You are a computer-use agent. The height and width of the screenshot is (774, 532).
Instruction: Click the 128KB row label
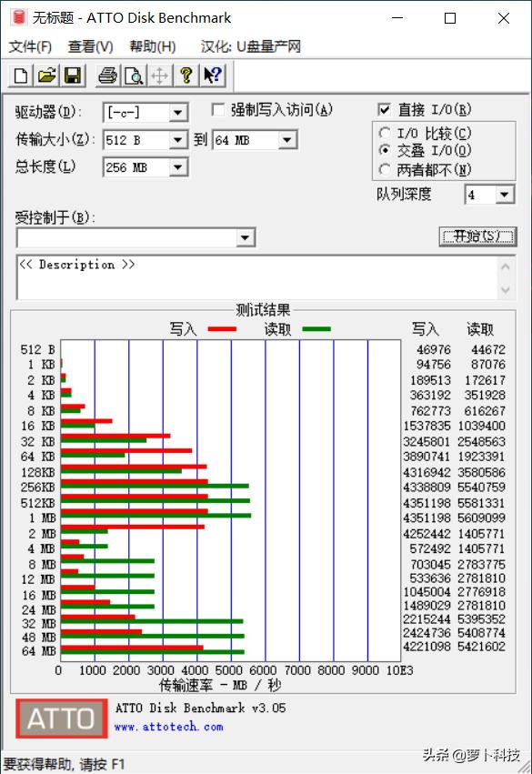coord(38,473)
